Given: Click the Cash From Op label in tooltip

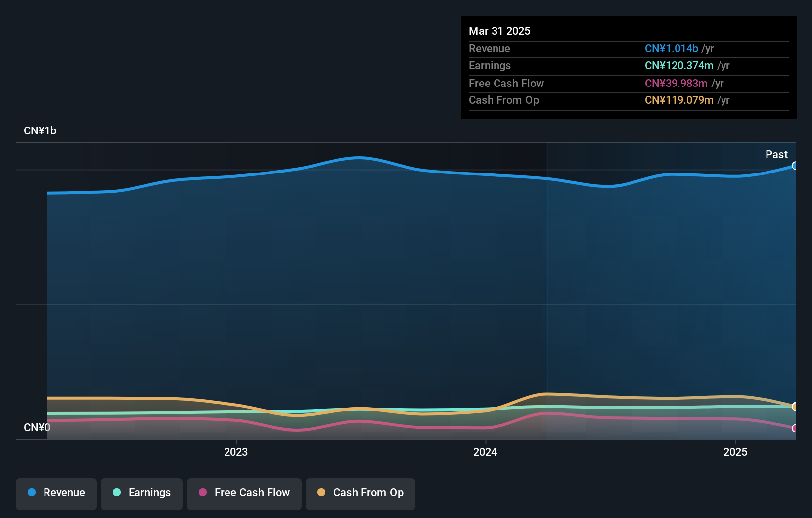Looking at the screenshot, I should pos(504,100).
